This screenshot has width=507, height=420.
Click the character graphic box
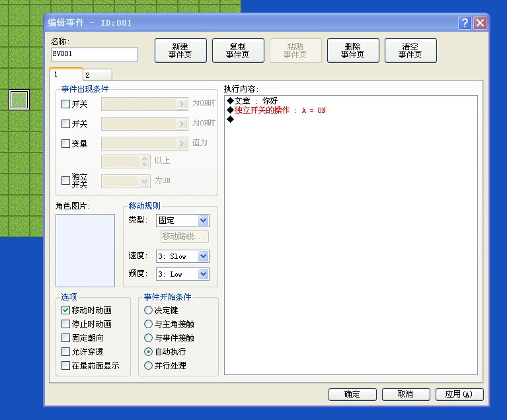point(85,250)
